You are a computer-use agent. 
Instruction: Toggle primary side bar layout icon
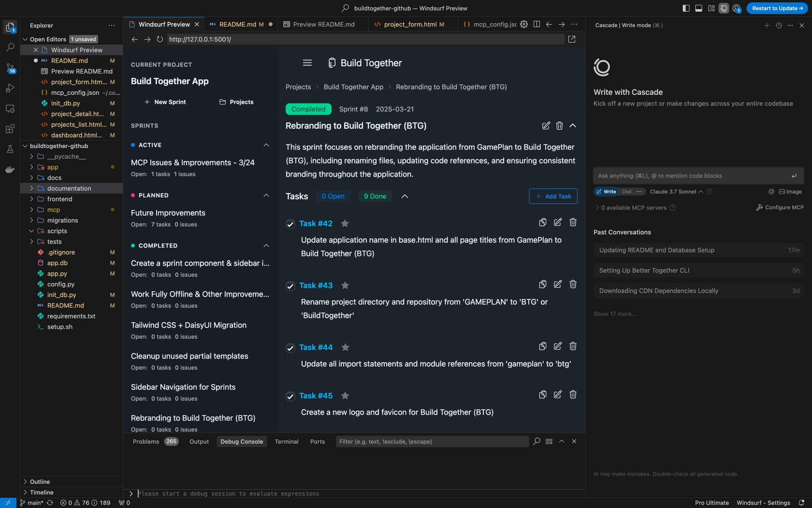point(686,8)
